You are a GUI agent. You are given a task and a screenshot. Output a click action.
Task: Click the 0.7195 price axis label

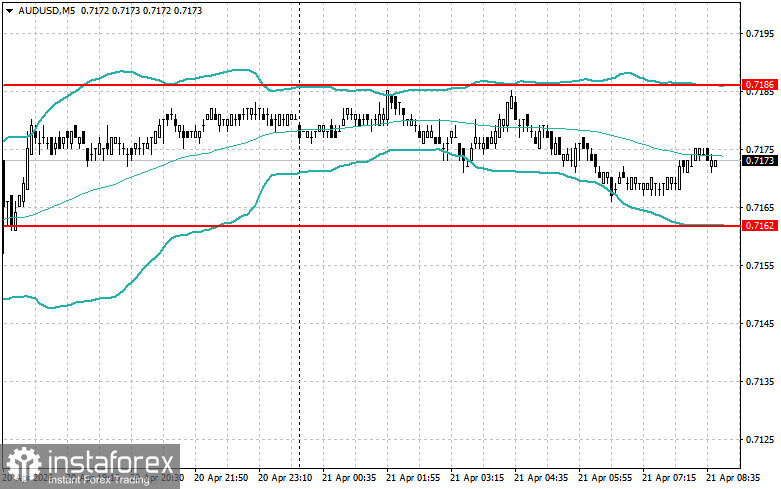[760, 33]
